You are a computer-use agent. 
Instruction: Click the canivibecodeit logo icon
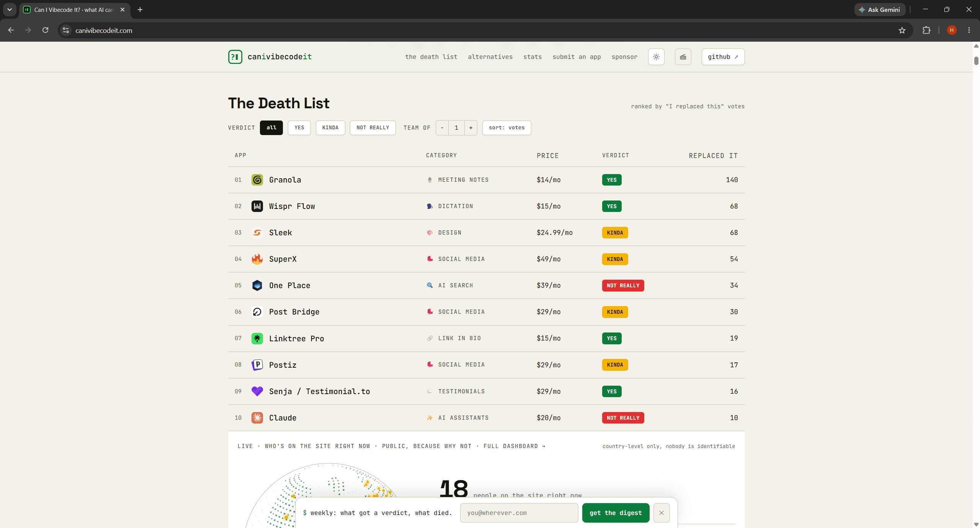(x=235, y=57)
